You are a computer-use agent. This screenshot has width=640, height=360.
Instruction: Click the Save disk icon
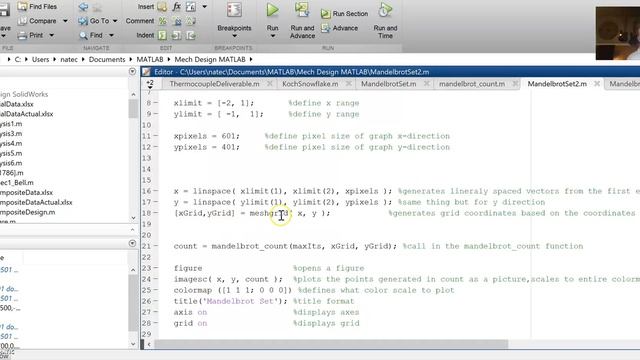4,10
